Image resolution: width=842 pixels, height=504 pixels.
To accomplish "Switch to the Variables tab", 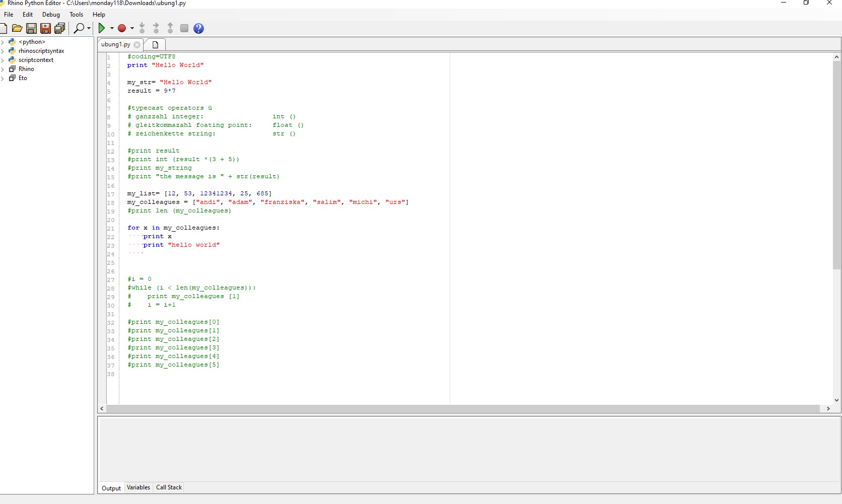I will 138,487.
